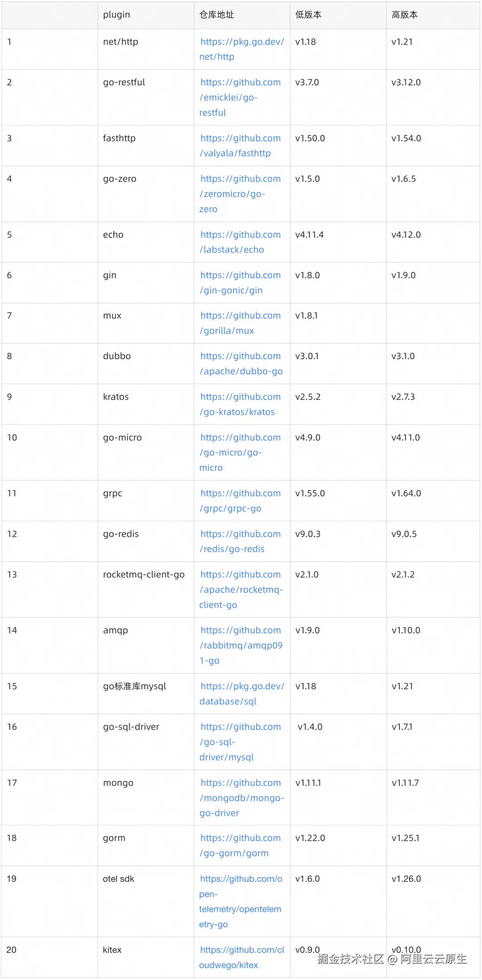Open the apache/dubbo-go repository link
The image size is (482, 980).
241,363
